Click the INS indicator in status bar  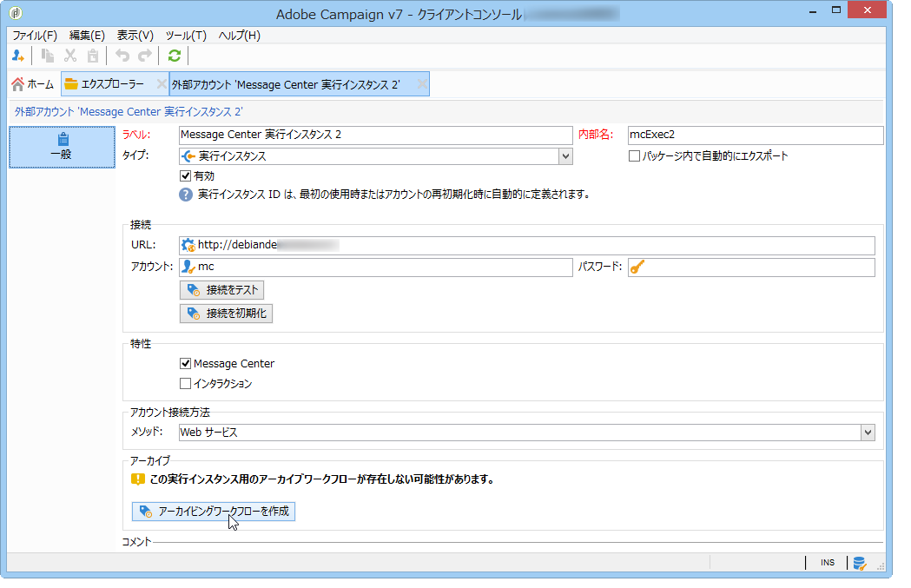click(x=828, y=563)
